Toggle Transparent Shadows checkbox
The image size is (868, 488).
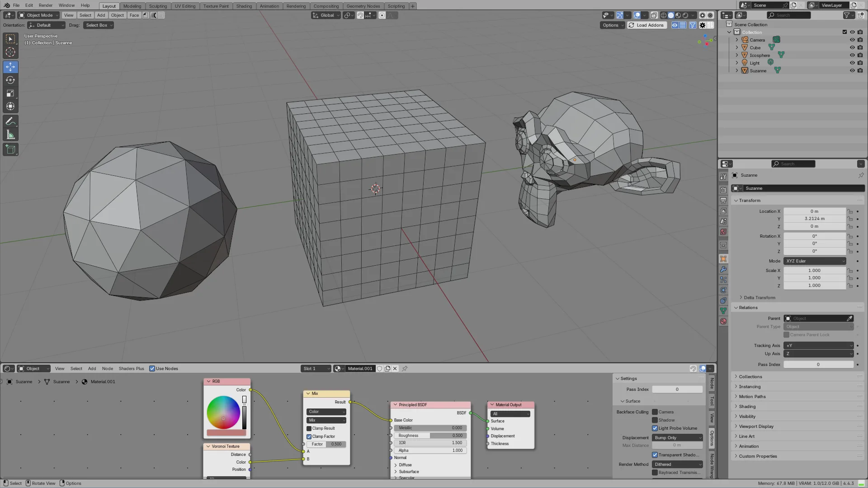tap(655, 455)
